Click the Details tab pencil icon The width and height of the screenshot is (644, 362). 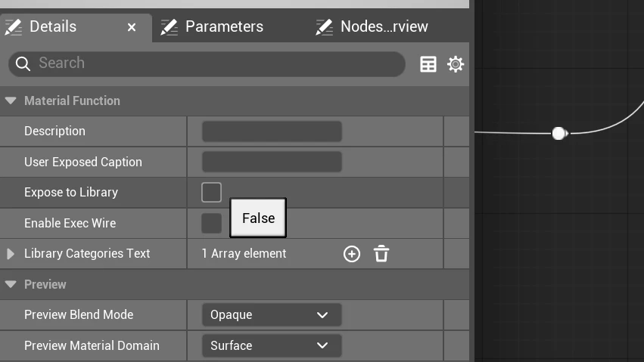click(13, 27)
